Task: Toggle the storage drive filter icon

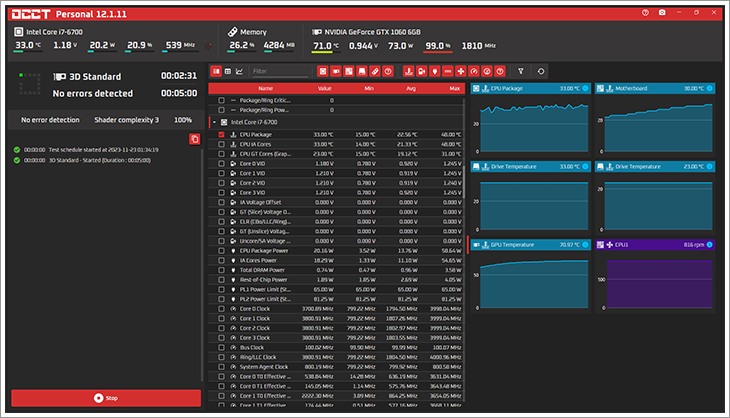Action: tap(362, 71)
